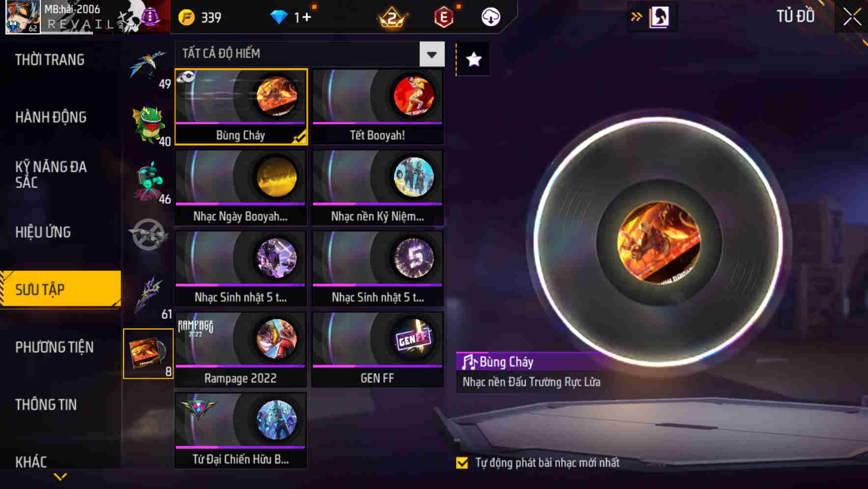Open the cloud download icon
868x489 pixels.
[490, 17]
